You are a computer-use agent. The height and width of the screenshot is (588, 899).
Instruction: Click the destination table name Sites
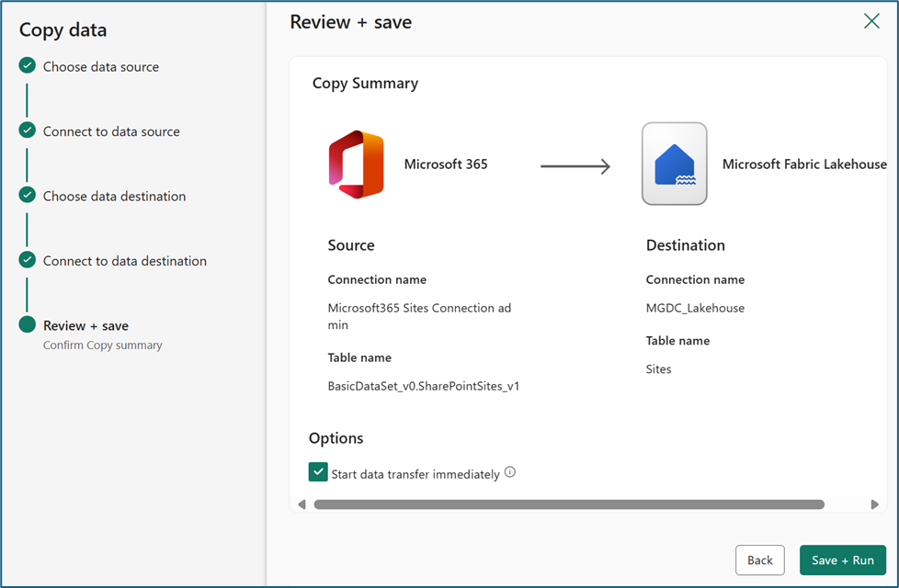coord(658,369)
